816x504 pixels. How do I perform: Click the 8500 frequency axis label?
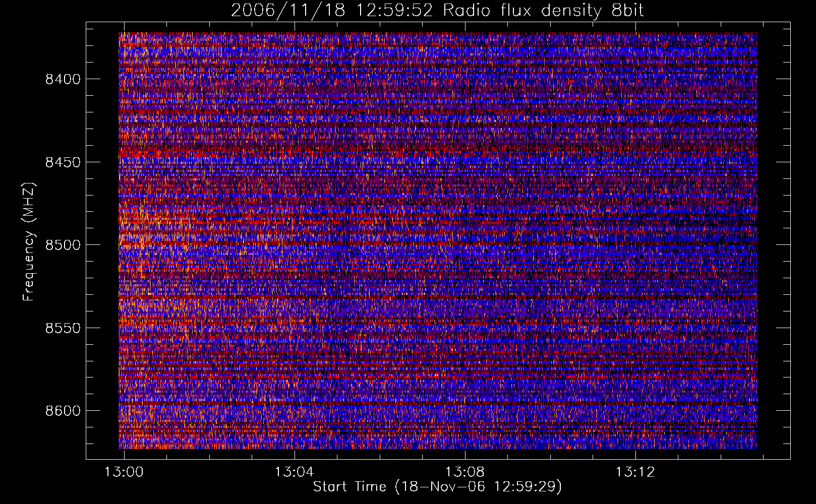(63, 245)
